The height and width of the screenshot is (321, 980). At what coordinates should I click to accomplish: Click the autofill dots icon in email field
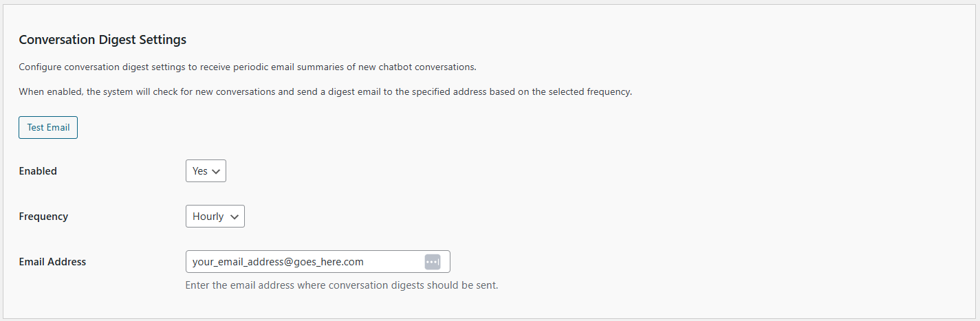pyautogui.click(x=432, y=262)
